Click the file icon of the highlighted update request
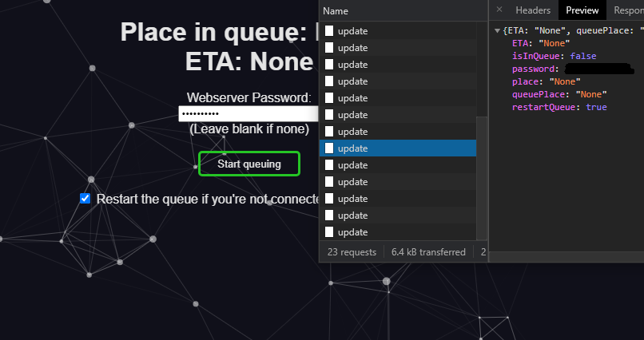Screen dimensions: 644x340 (x=329, y=148)
